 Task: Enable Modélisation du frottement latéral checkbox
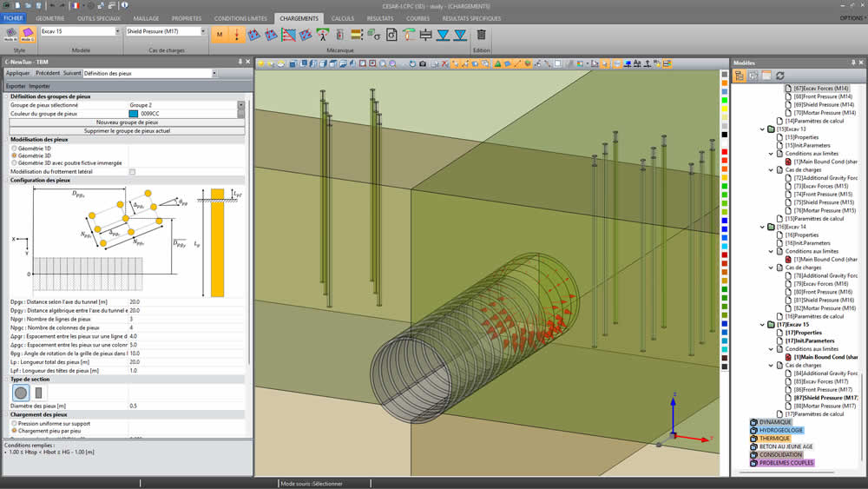click(132, 172)
